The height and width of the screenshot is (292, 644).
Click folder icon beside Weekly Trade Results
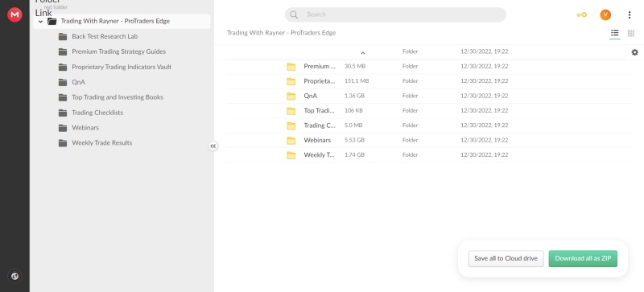(63, 143)
